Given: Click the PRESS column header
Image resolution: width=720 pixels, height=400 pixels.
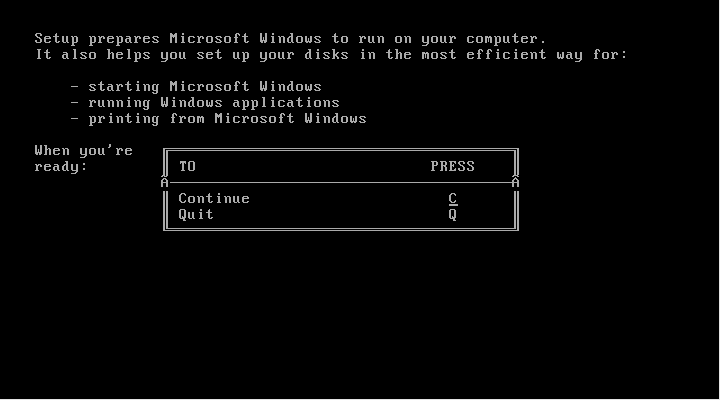Looking at the screenshot, I should (453, 166).
